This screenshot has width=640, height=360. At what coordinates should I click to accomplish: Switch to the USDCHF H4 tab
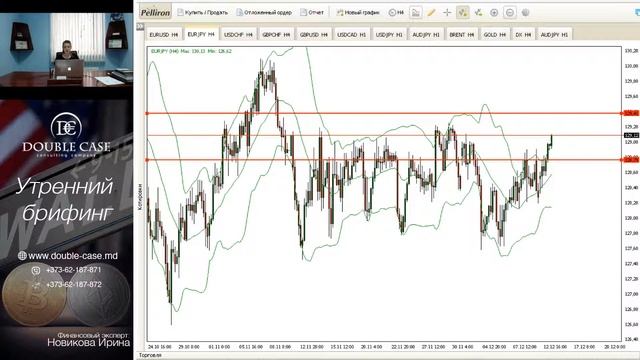[x=238, y=35]
